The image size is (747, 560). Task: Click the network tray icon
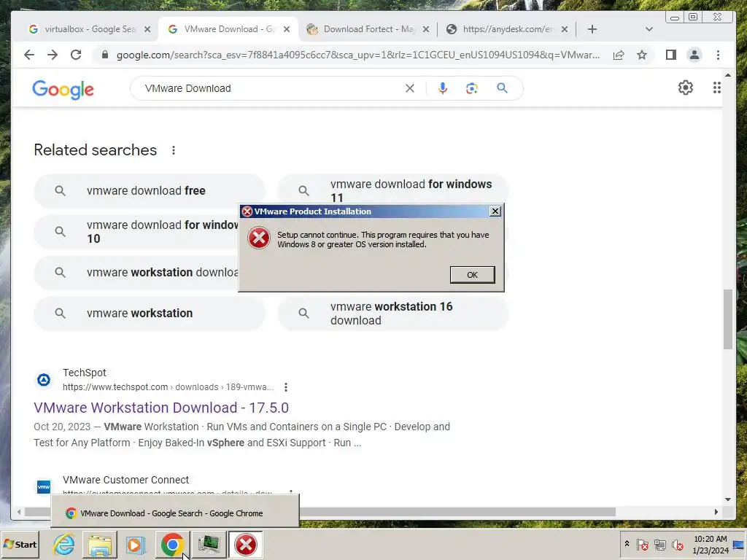tap(659, 544)
